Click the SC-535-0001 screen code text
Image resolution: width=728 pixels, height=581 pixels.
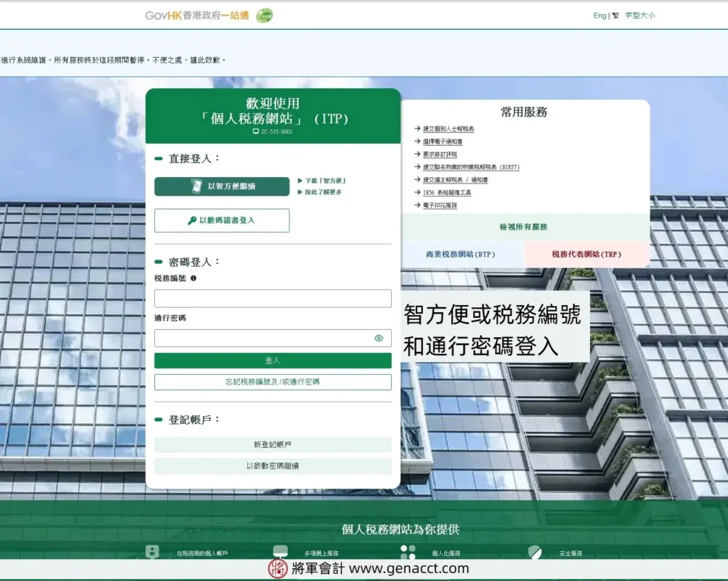coord(277,132)
